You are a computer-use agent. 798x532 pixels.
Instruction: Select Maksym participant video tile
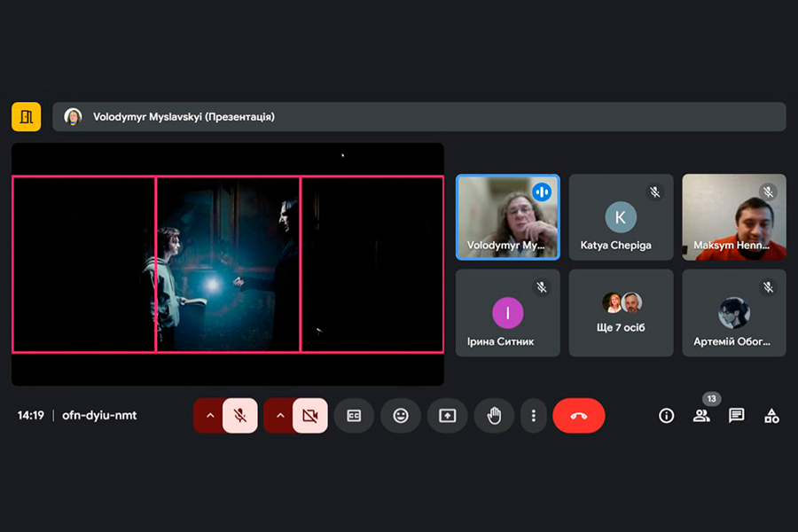click(x=733, y=216)
